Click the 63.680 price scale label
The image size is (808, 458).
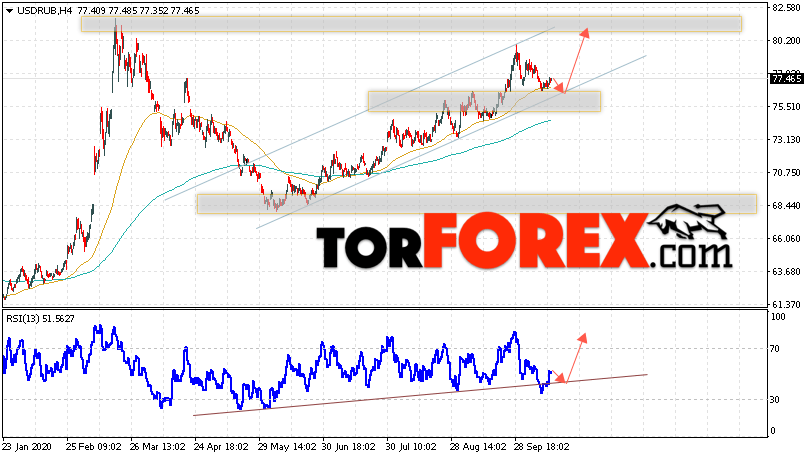pyautogui.click(x=786, y=272)
